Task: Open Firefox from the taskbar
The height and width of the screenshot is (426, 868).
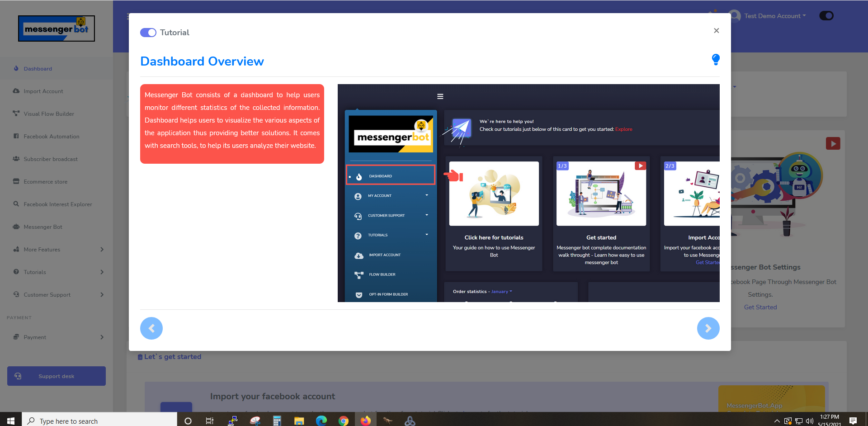Action: pos(366,421)
